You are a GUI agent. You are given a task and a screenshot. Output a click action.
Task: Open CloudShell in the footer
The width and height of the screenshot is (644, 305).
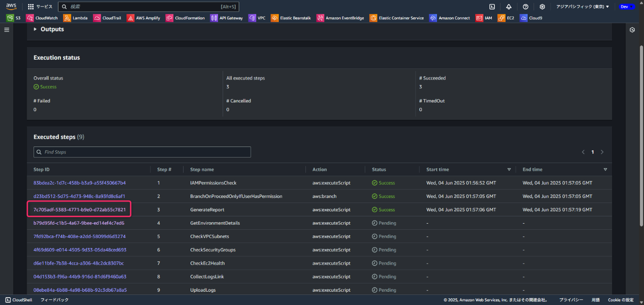tap(18, 300)
